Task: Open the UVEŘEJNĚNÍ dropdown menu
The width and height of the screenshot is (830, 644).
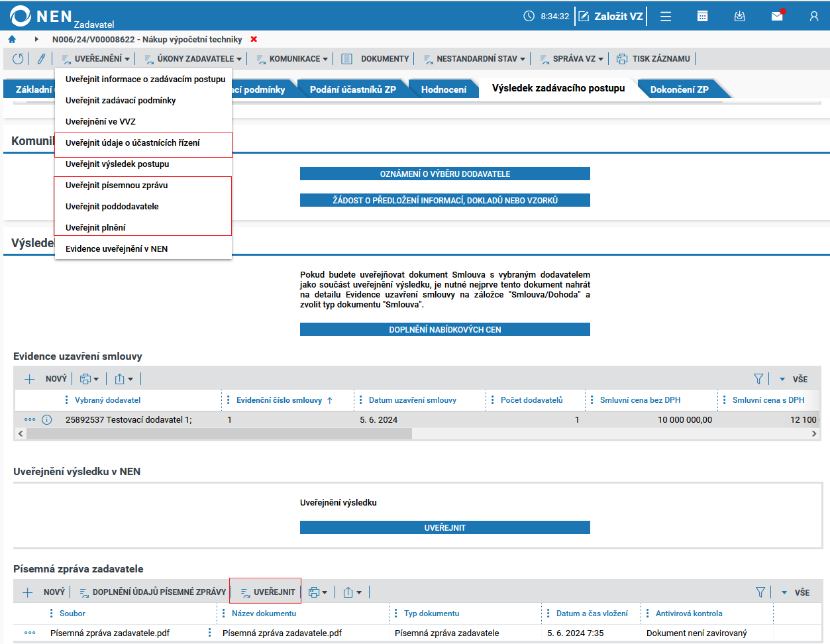Action: point(95,59)
